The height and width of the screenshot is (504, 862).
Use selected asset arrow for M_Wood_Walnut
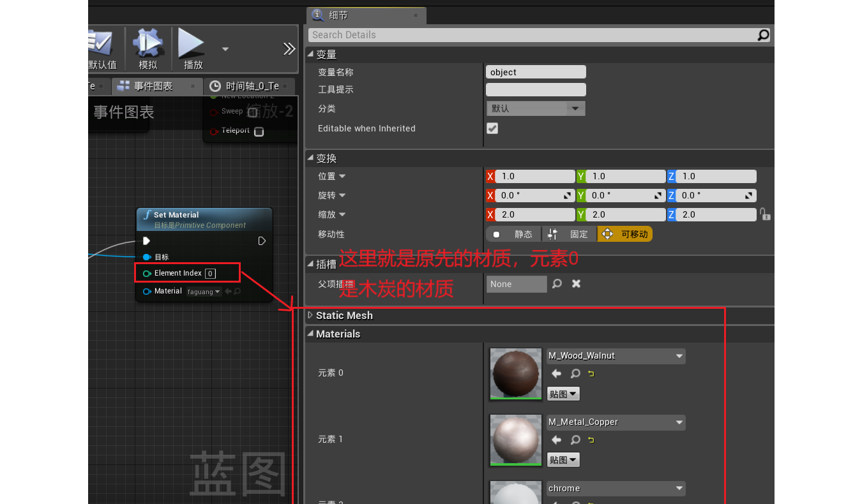pos(556,374)
